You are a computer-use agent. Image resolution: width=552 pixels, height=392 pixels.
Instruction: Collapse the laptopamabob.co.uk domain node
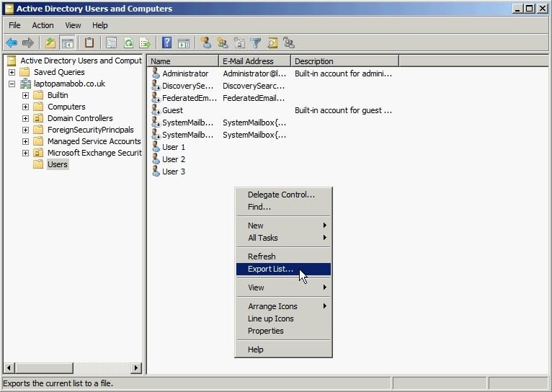[x=12, y=84]
